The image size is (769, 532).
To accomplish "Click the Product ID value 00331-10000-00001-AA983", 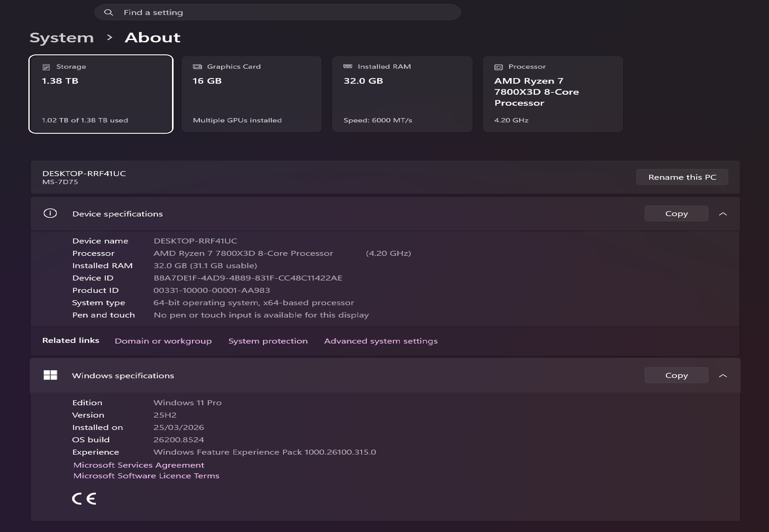I will [x=212, y=290].
